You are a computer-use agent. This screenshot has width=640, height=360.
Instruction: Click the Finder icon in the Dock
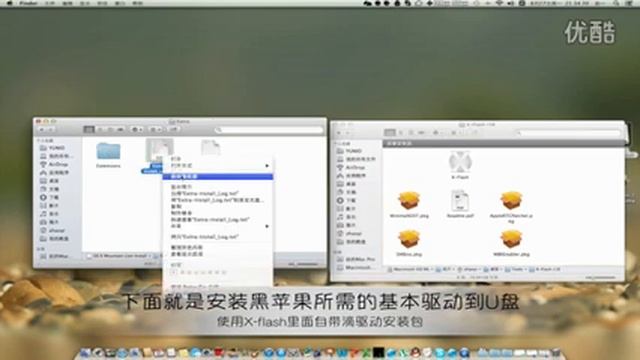[85, 353]
